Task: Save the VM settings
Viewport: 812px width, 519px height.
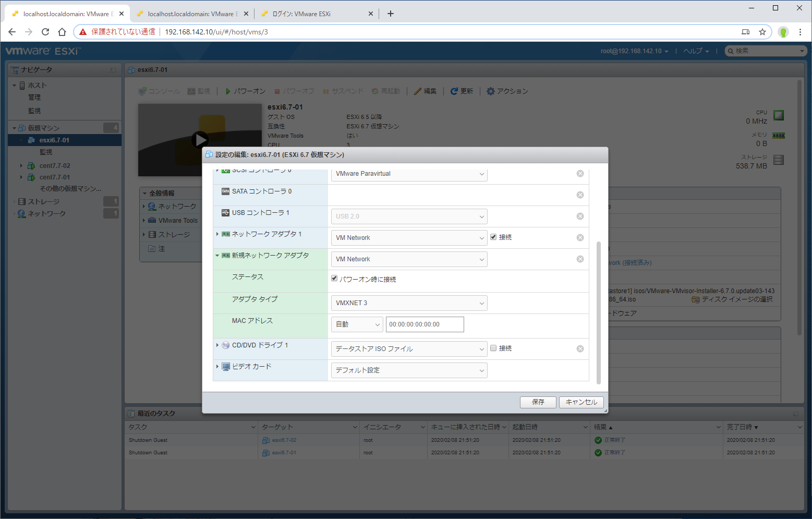Action: pos(538,402)
